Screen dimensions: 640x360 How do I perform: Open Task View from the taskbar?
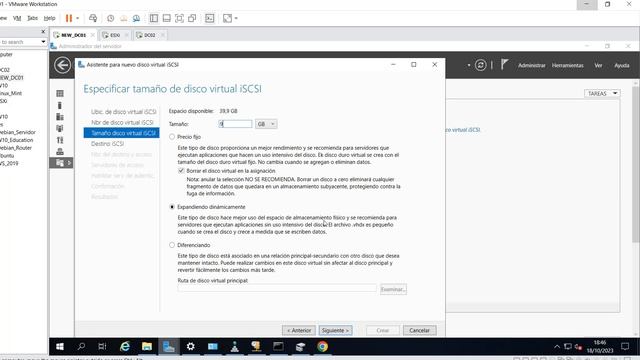click(x=102, y=347)
